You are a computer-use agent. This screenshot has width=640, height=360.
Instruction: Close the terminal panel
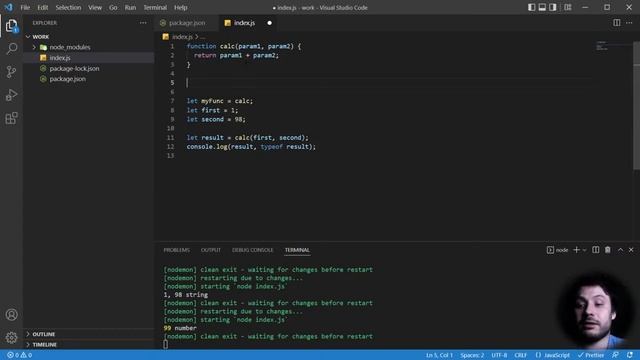tap(631, 250)
